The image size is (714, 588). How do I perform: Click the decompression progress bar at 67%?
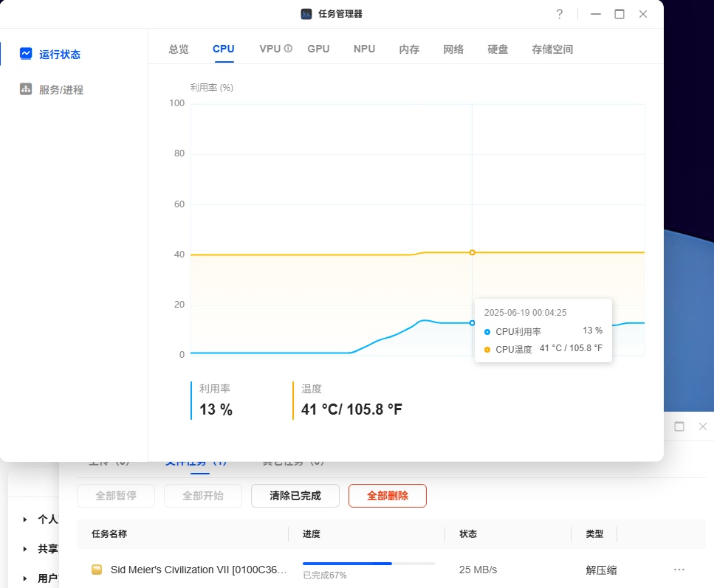point(368,564)
